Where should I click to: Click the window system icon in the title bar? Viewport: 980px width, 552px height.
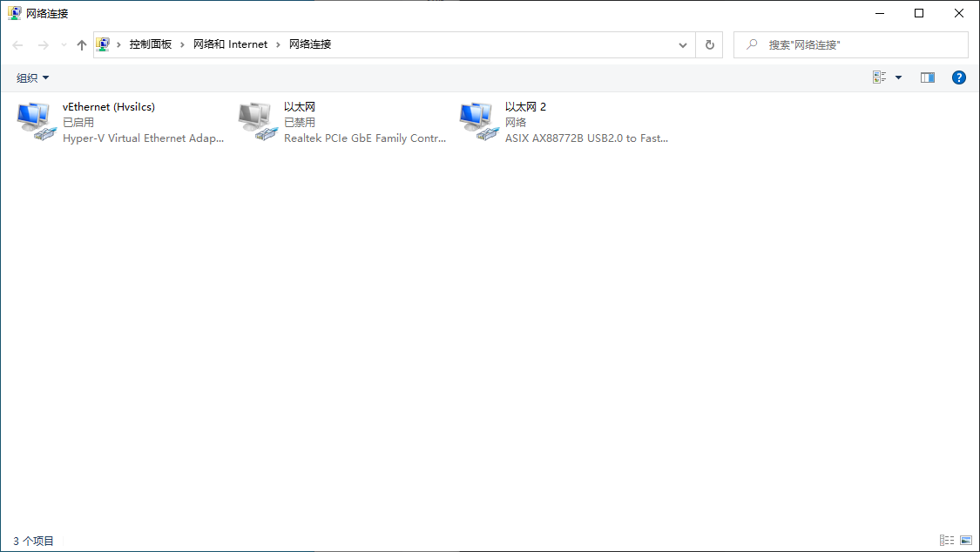tap(13, 12)
